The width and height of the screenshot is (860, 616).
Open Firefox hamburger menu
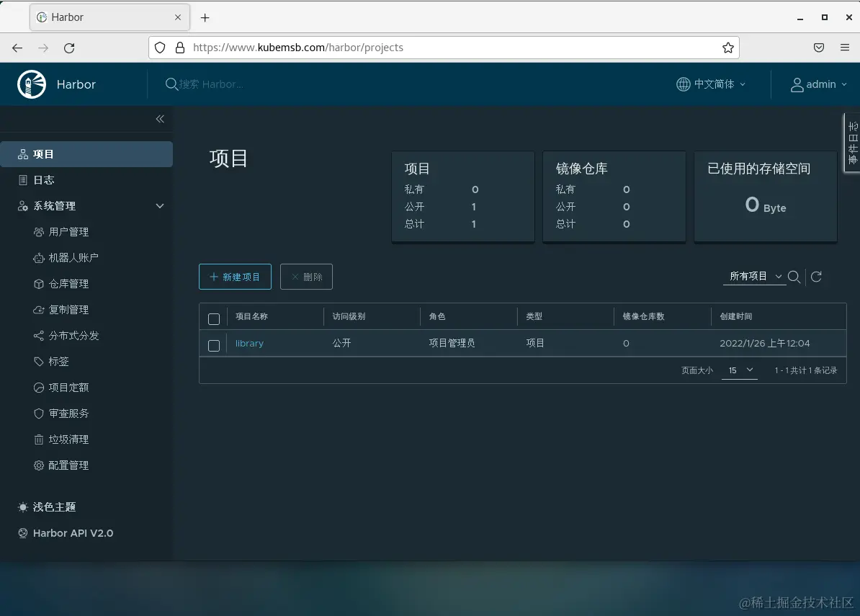click(x=845, y=48)
